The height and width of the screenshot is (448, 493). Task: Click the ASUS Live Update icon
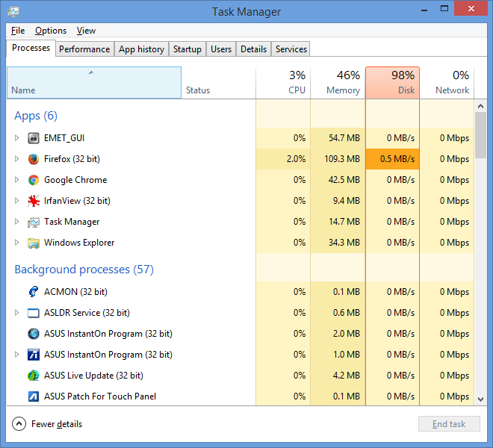click(34, 376)
